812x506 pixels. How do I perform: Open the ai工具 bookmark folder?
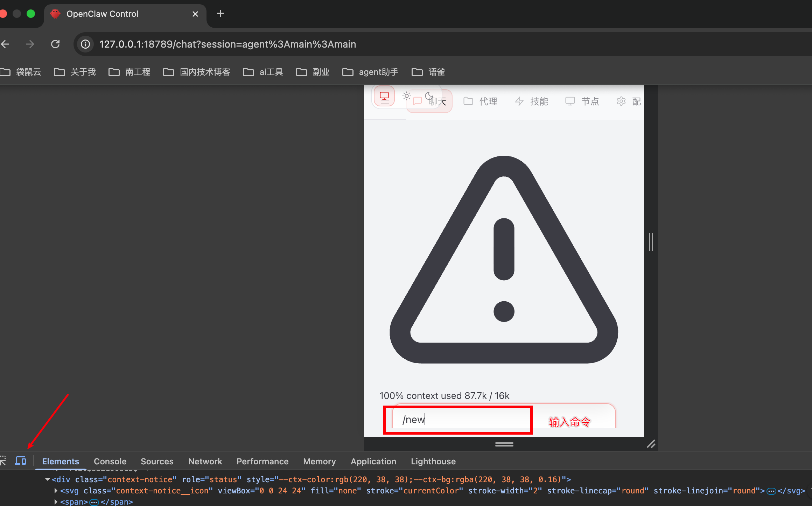click(263, 72)
